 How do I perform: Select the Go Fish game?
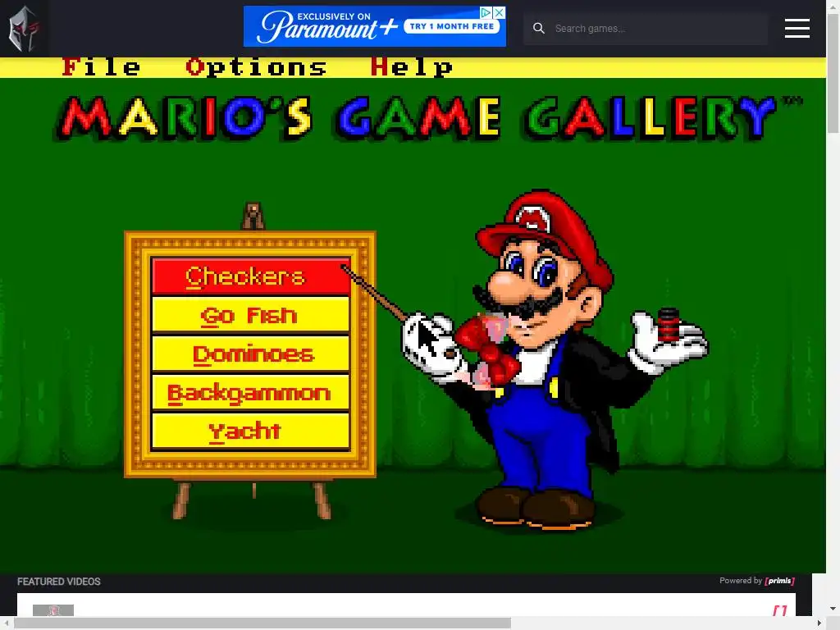(251, 315)
